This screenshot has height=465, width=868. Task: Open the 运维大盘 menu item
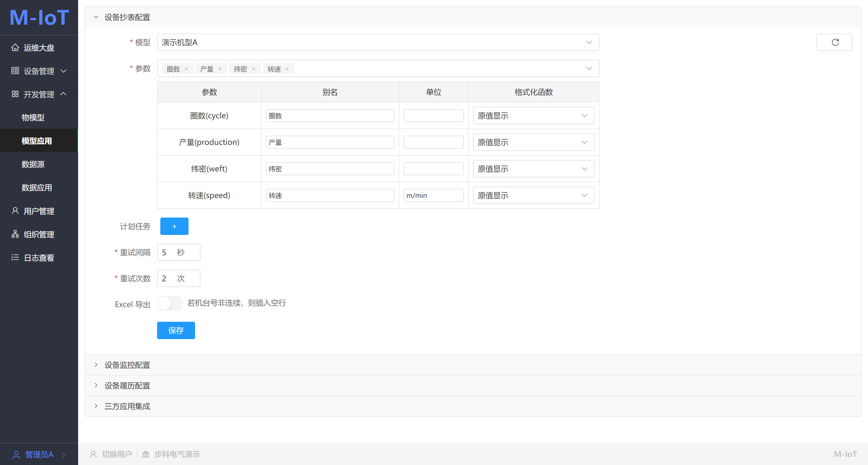pos(39,47)
